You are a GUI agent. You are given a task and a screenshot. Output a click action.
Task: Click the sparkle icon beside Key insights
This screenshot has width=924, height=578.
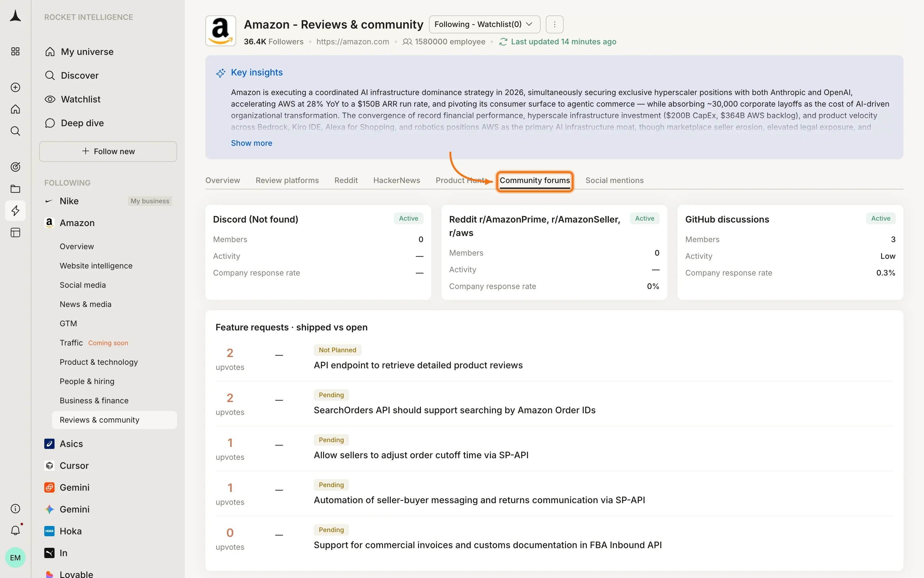(x=221, y=73)
